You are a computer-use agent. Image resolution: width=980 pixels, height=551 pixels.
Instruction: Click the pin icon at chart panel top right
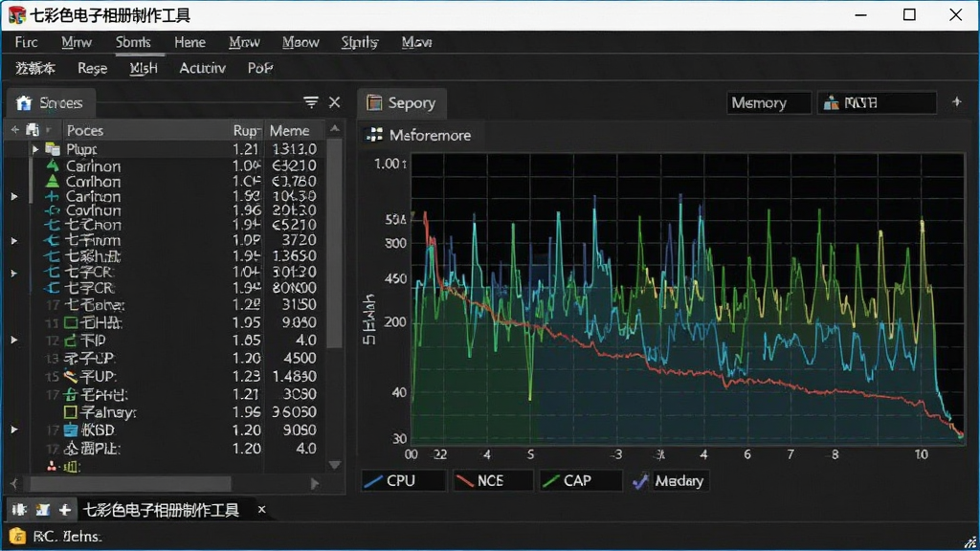pyautogui.click(x=956, y=101)
